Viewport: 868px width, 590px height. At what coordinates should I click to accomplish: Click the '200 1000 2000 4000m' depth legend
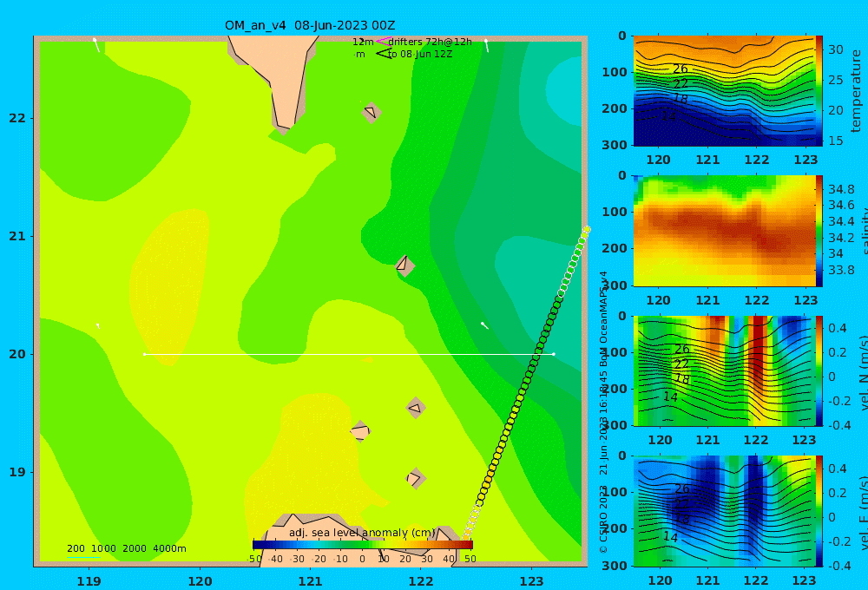127,548
